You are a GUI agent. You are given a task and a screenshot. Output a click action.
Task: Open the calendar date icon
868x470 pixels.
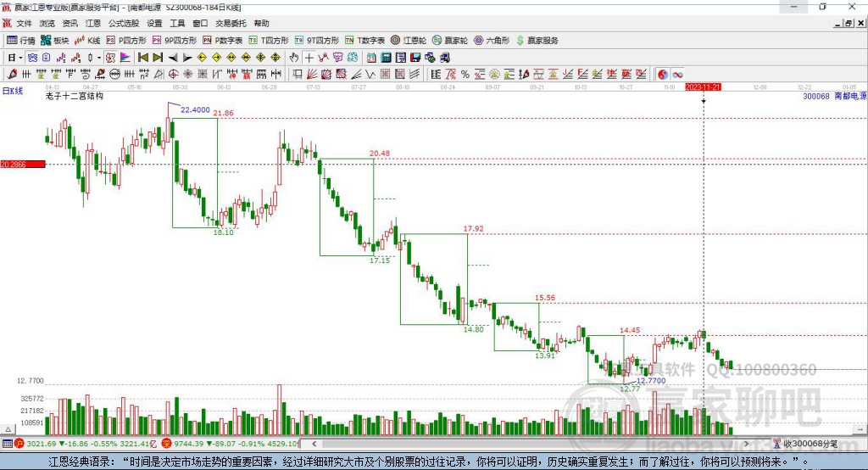[x=371, y=58]
